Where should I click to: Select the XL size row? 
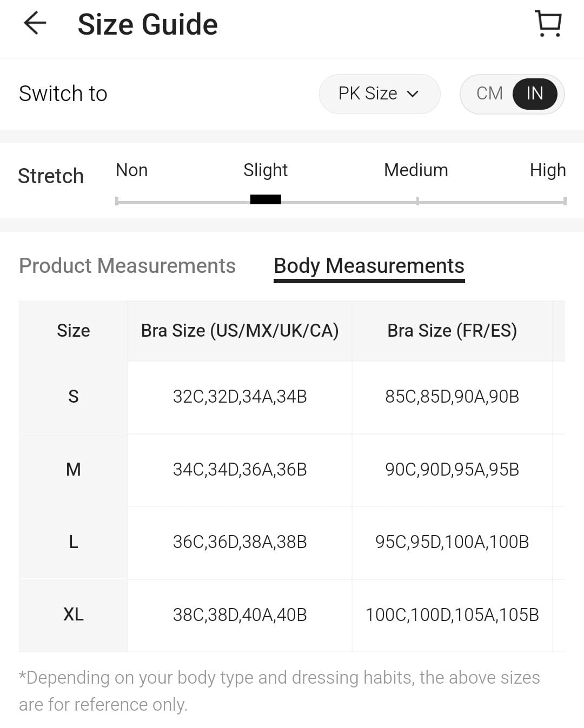pos(74,615)
